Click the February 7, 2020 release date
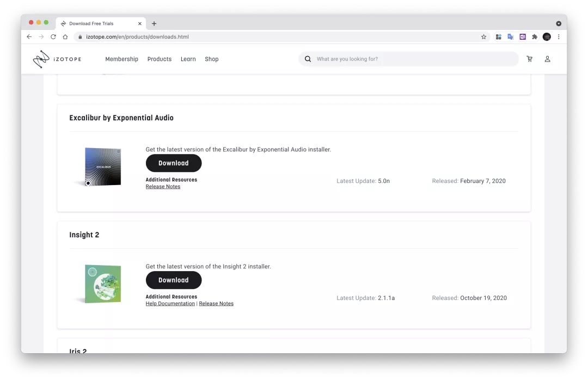The image size is (588, 381). [x=482, y=181]
